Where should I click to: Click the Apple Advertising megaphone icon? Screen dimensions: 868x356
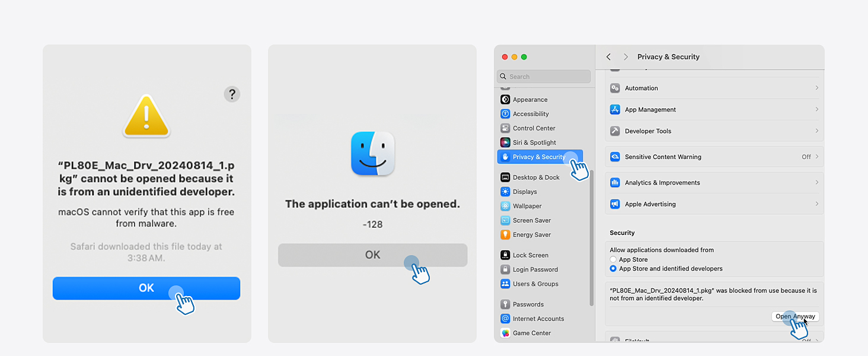coord(615,204)
